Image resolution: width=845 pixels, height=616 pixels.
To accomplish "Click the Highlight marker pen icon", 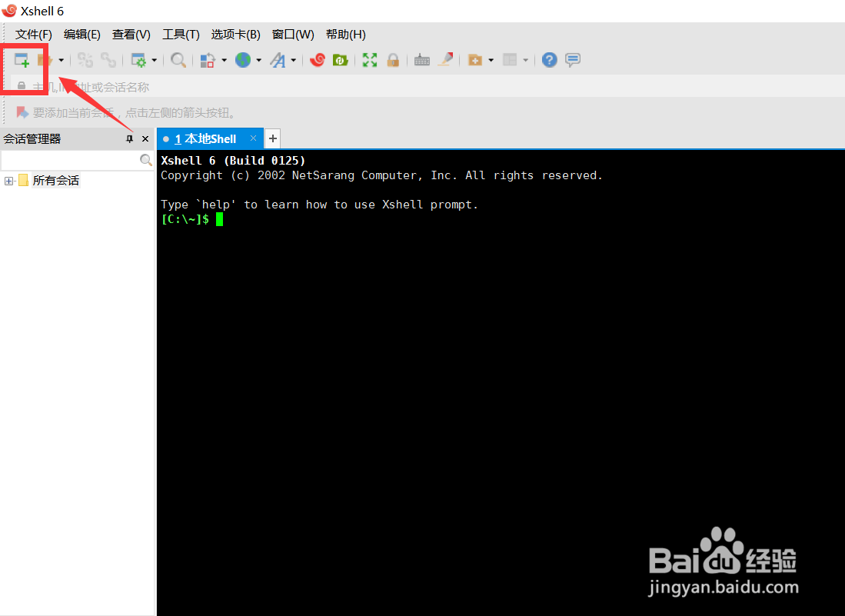I will click(x=445, y=60).
